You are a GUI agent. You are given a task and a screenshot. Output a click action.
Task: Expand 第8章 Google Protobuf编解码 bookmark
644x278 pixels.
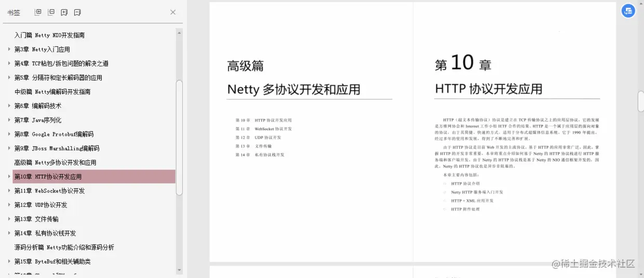pyautogui.click(x=9, y=134)
